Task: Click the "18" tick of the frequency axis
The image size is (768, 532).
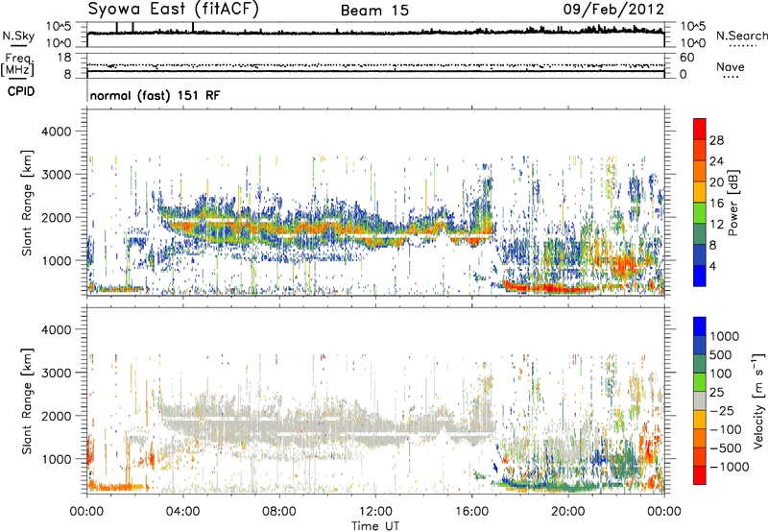Action: (x=63, y=58)
